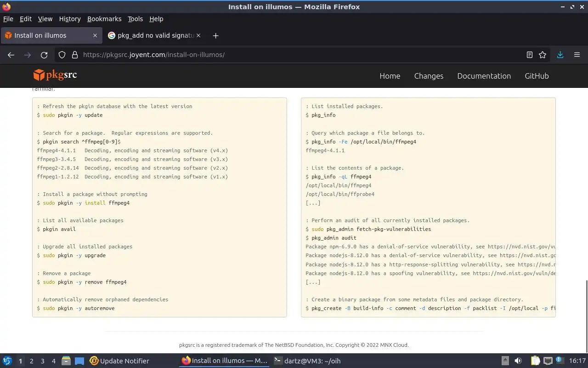Click the notification info tray icon

tap(560, 361)
